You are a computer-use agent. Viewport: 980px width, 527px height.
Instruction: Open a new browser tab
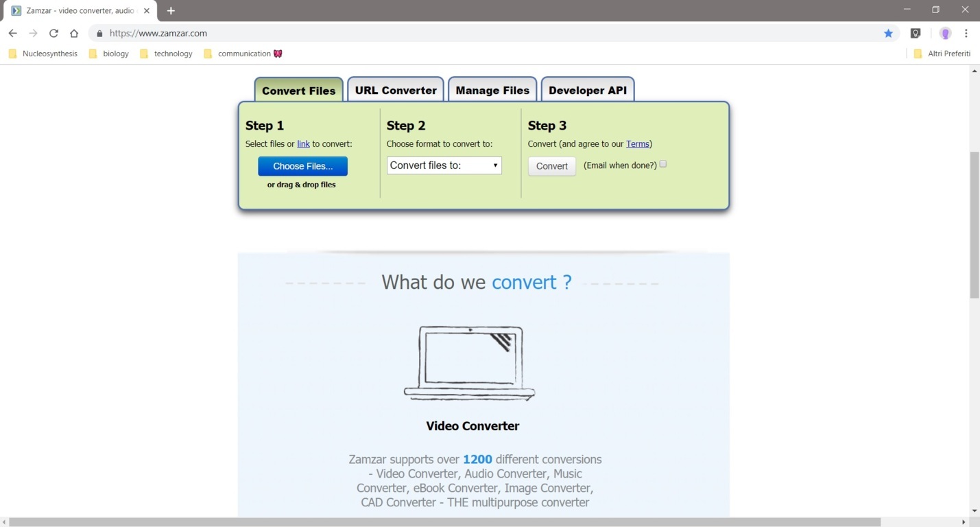tap(171, 11)
